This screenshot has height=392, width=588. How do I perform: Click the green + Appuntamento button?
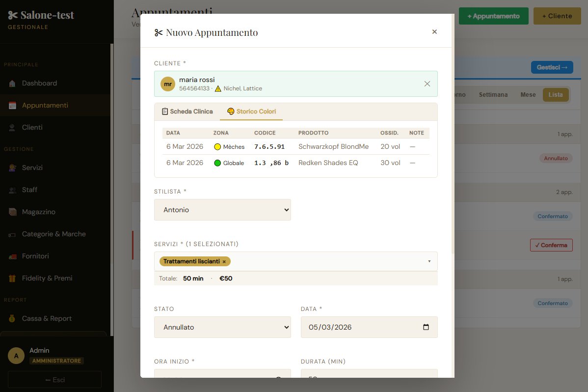point(493,16)
